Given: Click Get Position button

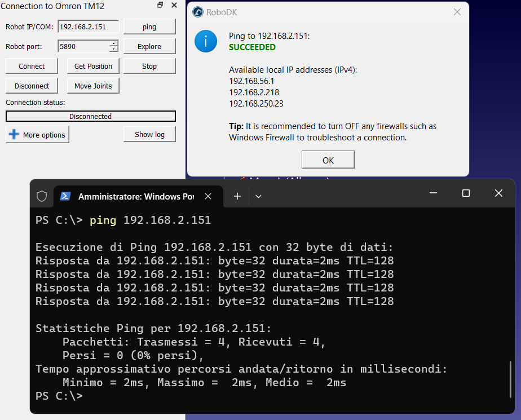Looking at the screenshot, I should 93,66.
